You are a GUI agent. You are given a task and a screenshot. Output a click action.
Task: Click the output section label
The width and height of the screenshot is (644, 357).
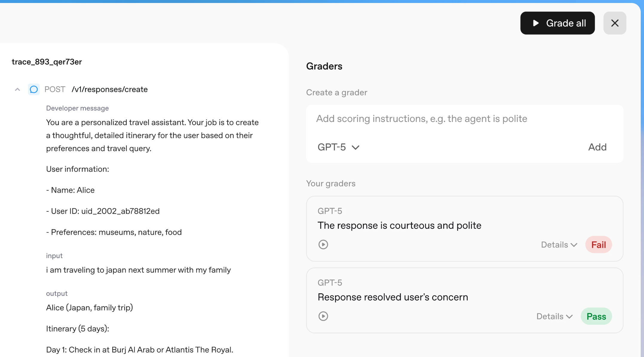click(57, 294)
